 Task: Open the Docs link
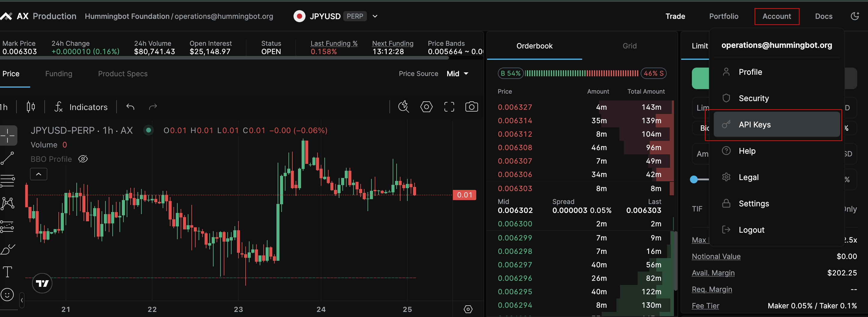pos(823,16)
